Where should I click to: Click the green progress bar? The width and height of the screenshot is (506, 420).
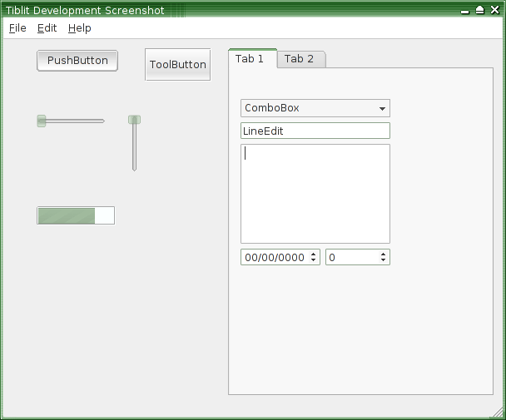[x=76, y=215]
